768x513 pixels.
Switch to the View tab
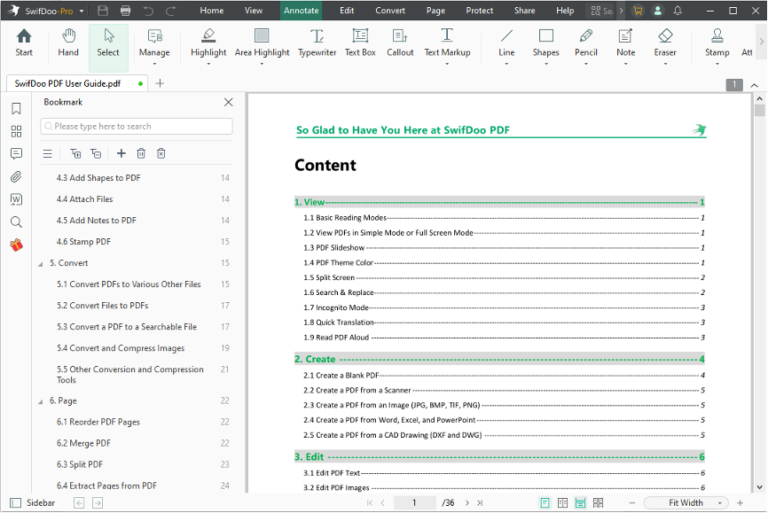point(253,10)
